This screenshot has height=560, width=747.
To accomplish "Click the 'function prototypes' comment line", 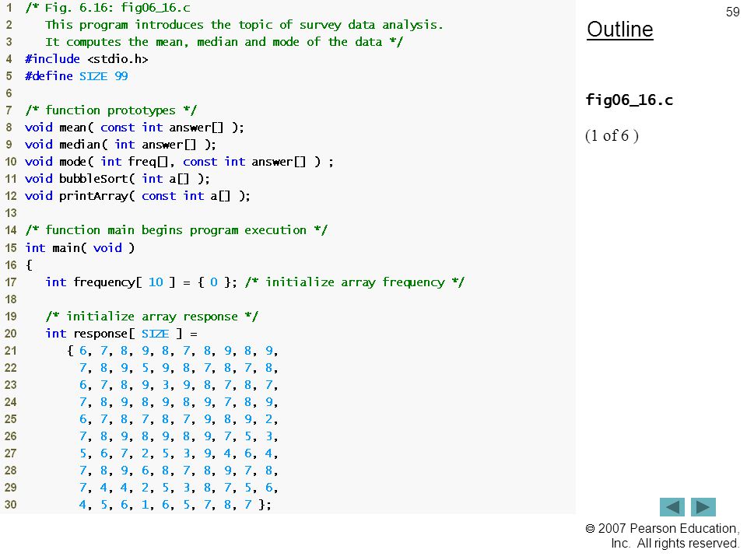I will pos(111,110).
